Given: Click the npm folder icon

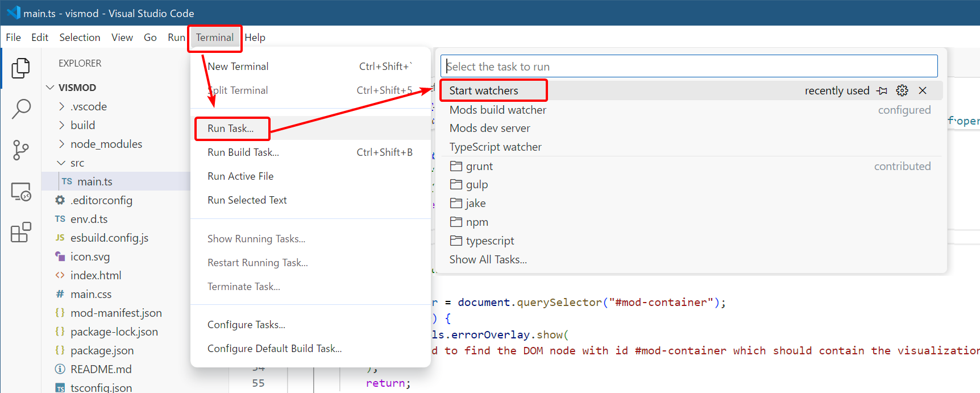Looking at the screenshot, I should [456, 222].
